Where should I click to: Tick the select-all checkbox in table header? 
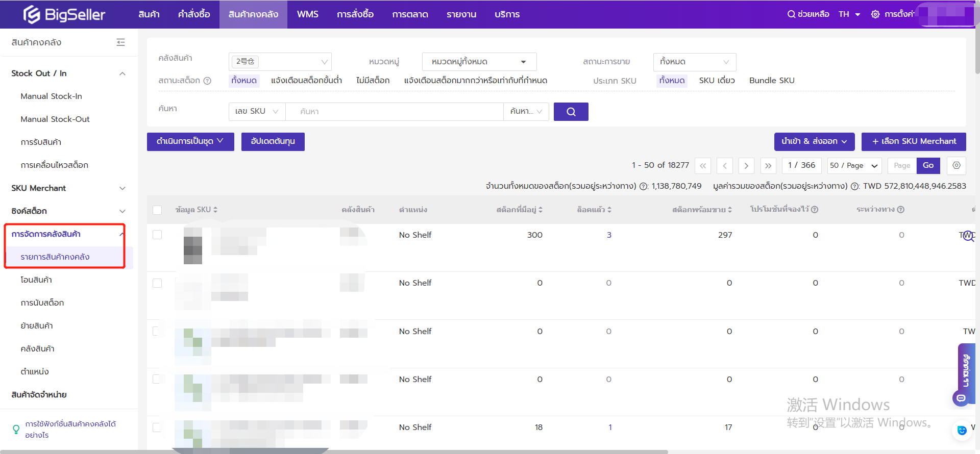pyautogui.click(x=157, y=210)
